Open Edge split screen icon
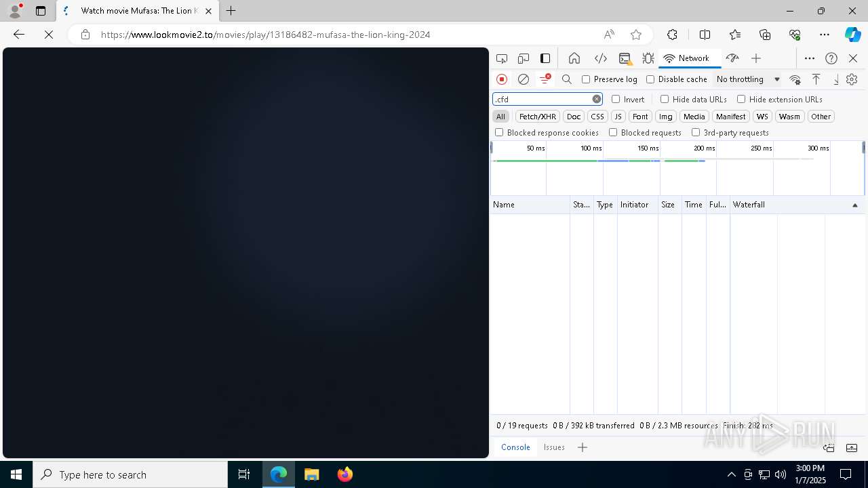This screenshot has height=488, width=868. coord(705,35)
